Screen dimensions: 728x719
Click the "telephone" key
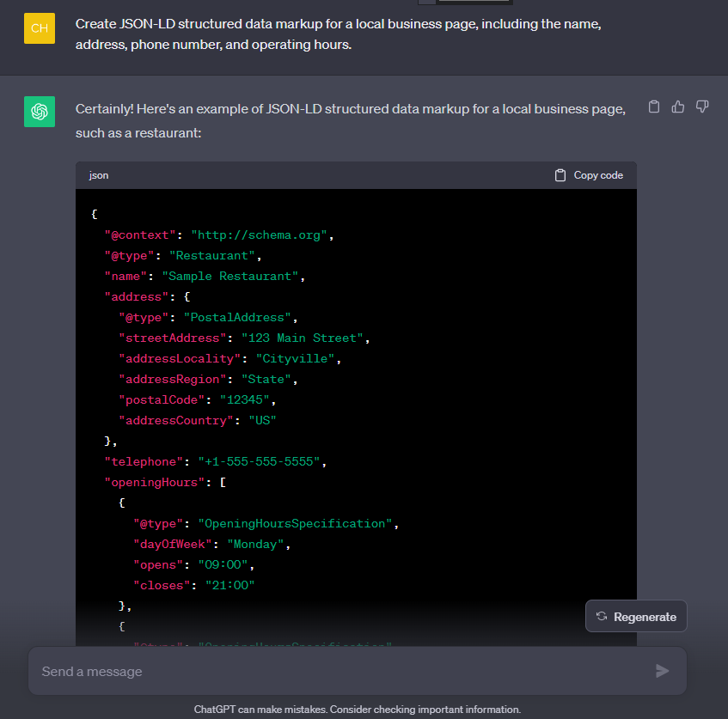pyautogui.click(x=144, y=461)
